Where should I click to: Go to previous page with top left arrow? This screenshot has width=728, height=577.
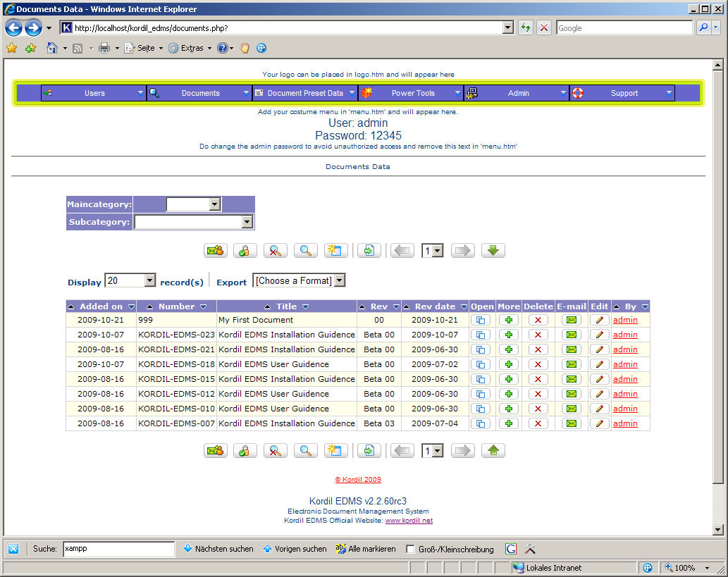click(402, 251)
